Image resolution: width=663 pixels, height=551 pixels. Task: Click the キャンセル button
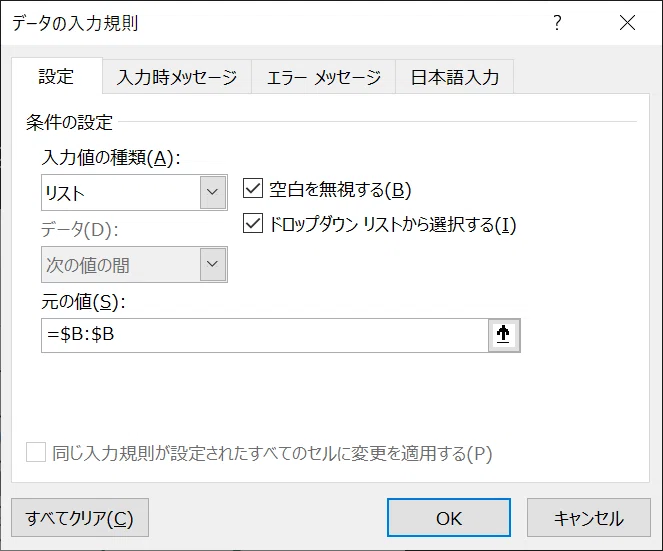(589, 518)
